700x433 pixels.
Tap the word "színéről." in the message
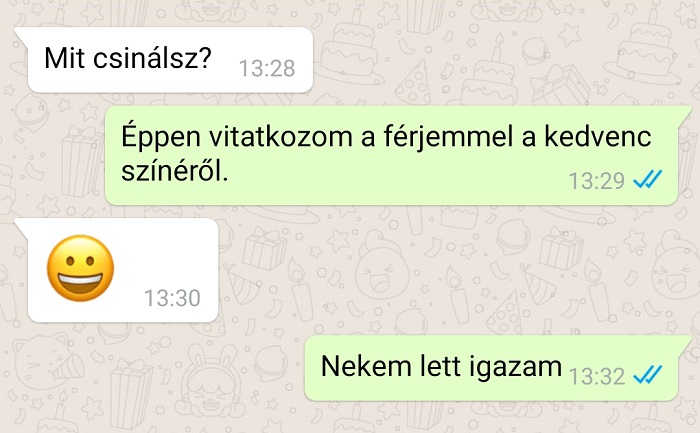click(175, 170)
